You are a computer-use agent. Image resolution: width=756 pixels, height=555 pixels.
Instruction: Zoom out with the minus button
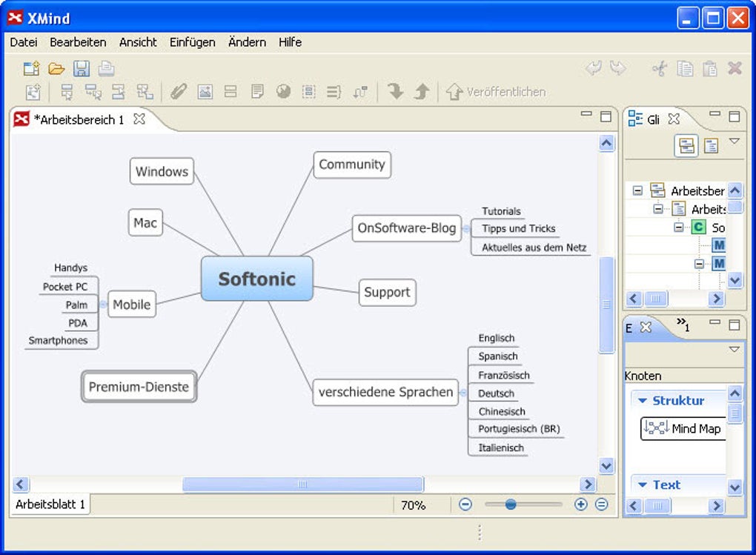(465, 505)
